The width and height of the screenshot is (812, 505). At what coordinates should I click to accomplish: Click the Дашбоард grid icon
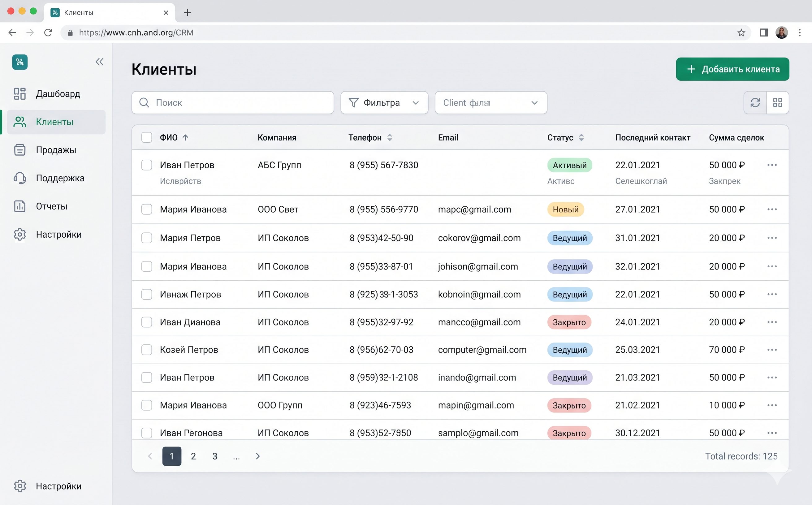click(20, 94)
